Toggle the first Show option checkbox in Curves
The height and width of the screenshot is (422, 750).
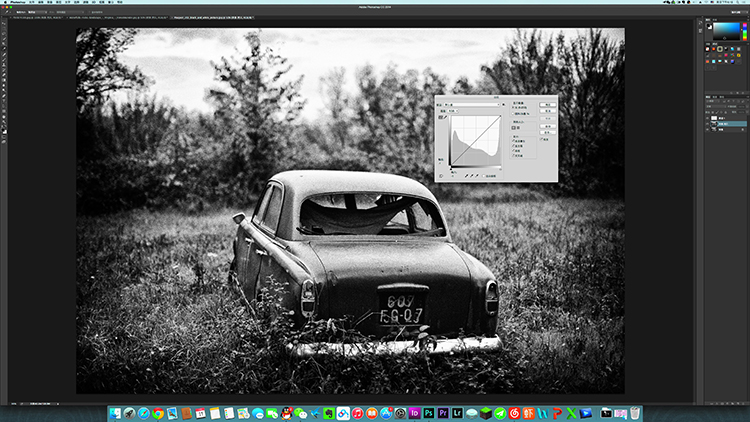tap(514, 142)
